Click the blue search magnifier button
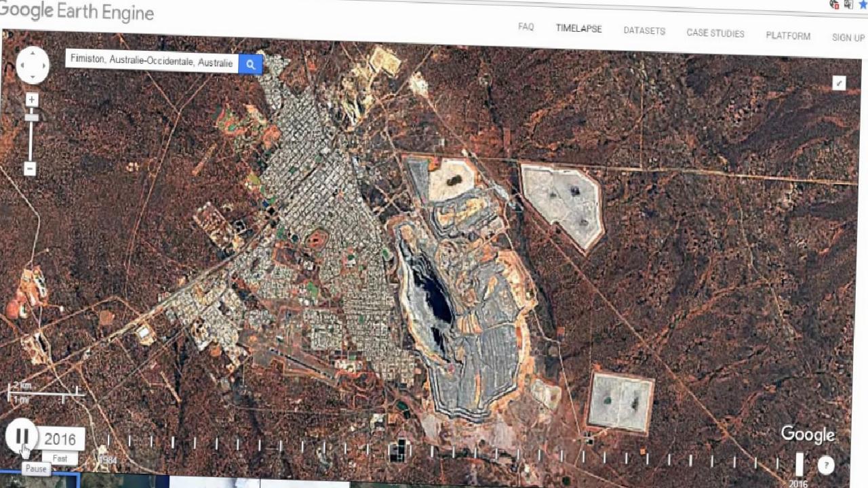 click(x=250, y=64)
